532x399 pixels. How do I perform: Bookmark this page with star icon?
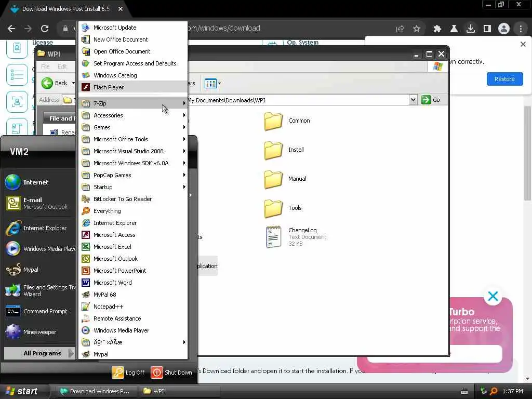click(416, 29)
